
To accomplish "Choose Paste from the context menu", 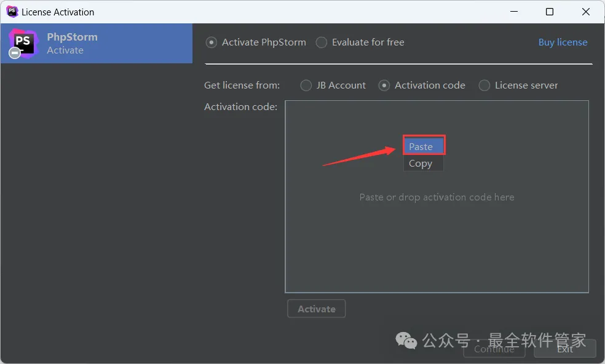I will 424,147.
